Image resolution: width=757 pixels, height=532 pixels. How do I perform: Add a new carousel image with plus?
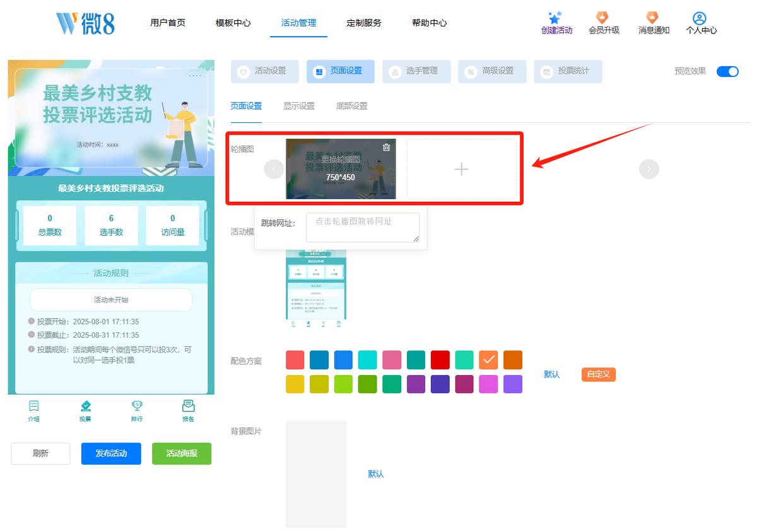tap(462, 169)
